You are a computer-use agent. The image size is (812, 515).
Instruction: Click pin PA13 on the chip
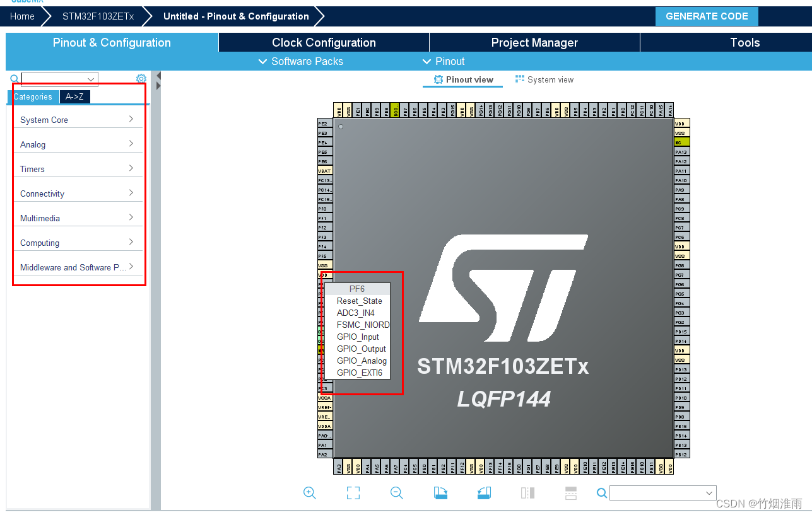682,152
